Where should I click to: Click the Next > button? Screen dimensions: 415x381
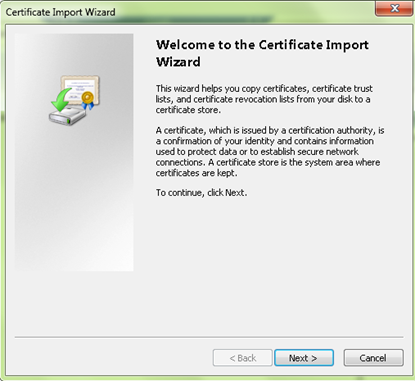pyautogui.click(x=304, y=358)
